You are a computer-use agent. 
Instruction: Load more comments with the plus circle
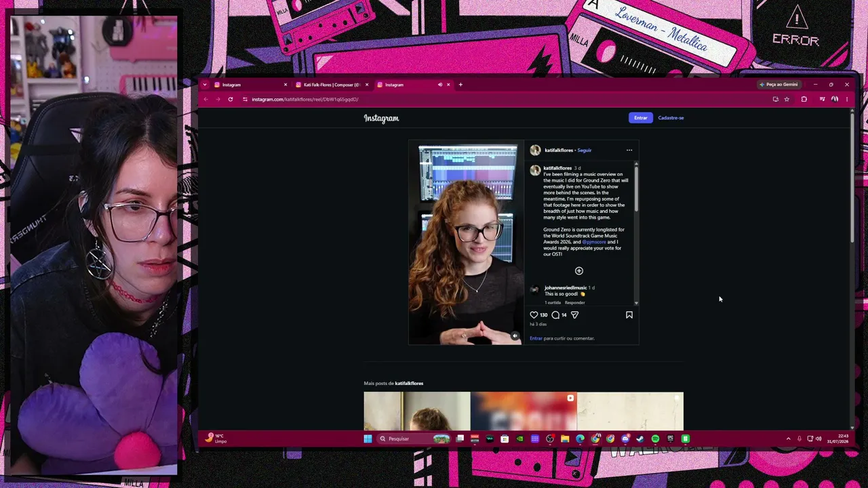tap(579, 271)
